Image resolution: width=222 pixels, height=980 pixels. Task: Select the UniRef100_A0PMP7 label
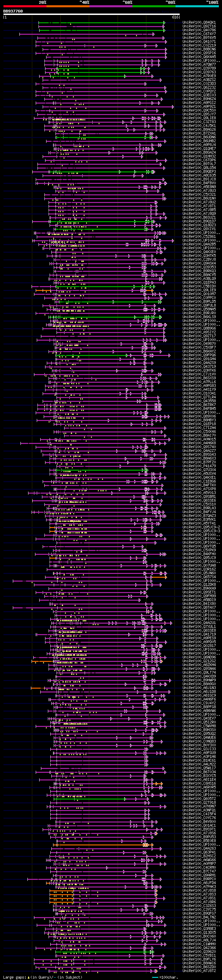coord(199,864)
